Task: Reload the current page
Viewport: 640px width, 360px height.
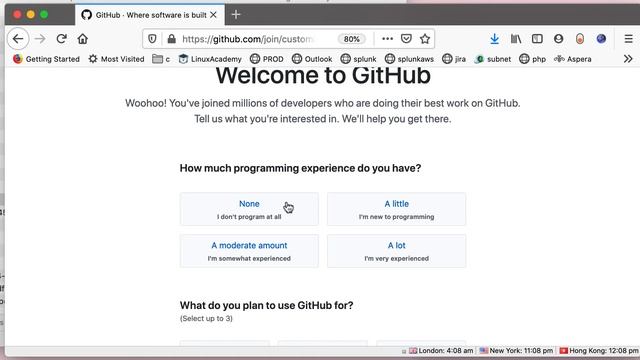Action: (62, 39)
